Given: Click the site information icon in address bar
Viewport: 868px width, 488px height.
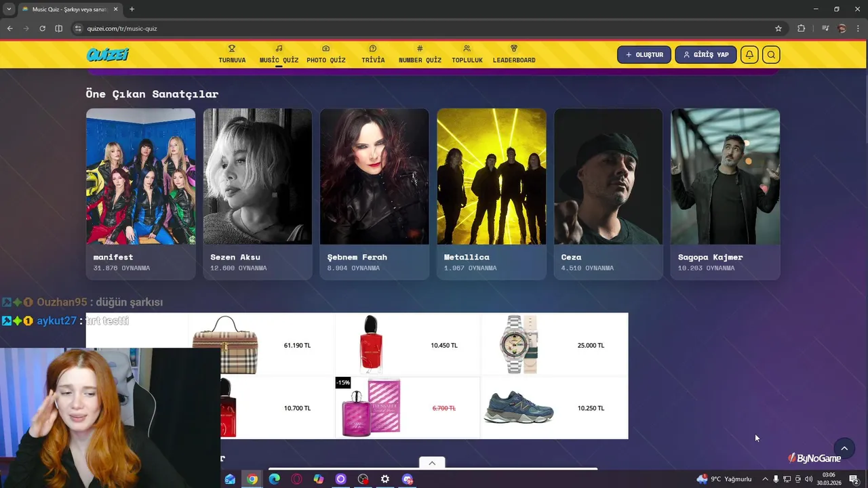Looking at the screenshot, I should pos(78,28).
